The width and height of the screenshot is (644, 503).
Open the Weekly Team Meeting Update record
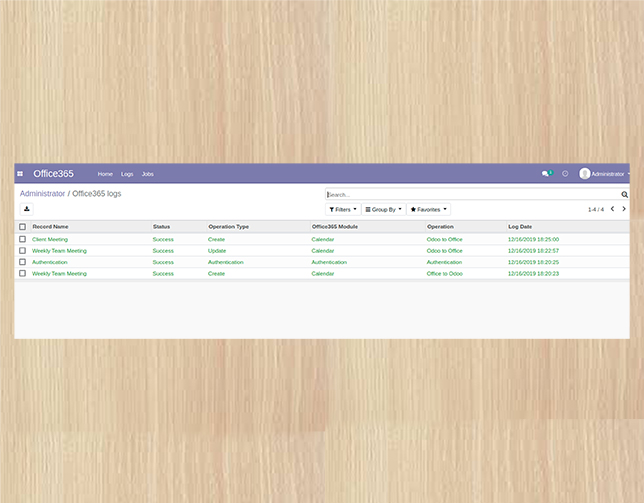[x=59, y=251]
